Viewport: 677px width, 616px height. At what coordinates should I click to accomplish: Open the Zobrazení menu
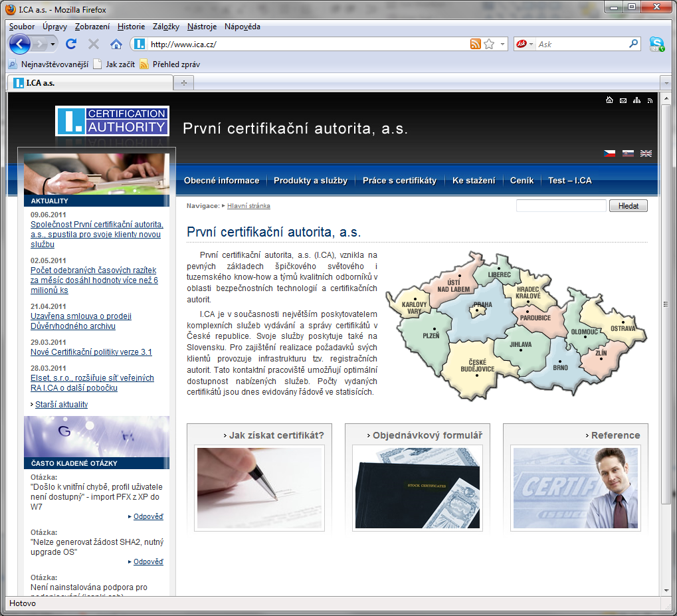(x=92, y=27)
